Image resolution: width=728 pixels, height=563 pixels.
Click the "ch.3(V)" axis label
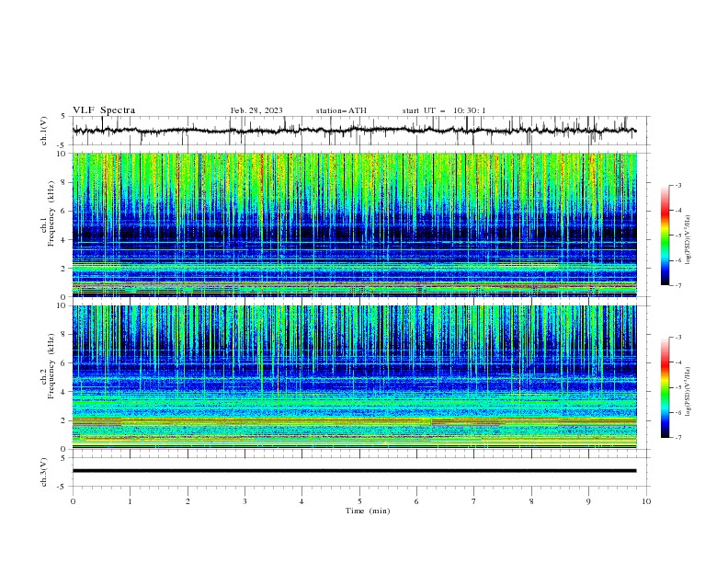tap(44, 472)
